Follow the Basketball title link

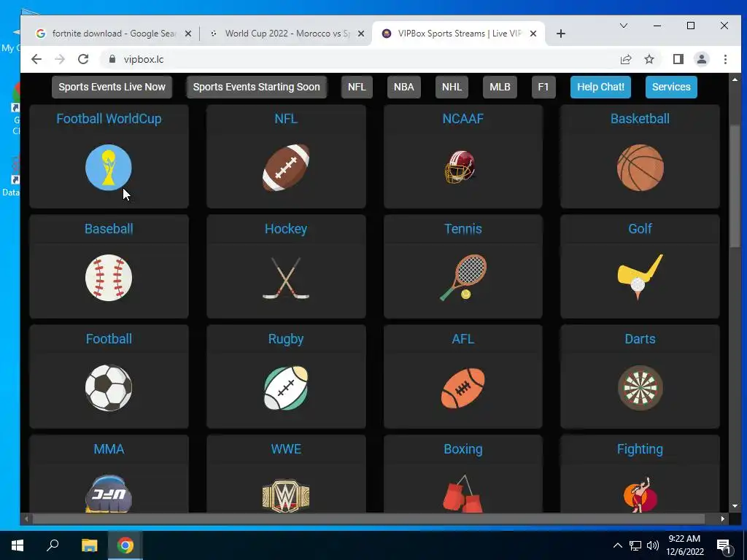pos(640,119)
